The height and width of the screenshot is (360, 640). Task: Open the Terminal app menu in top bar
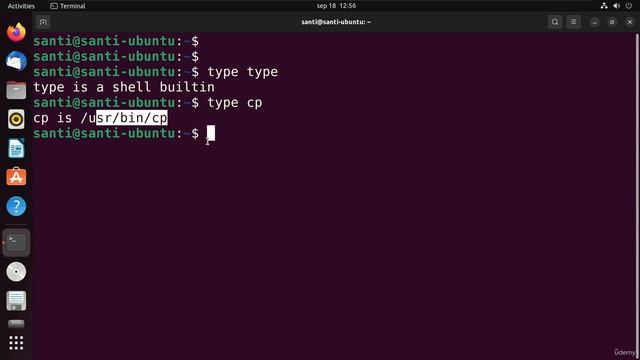click(x=68, y=6)
